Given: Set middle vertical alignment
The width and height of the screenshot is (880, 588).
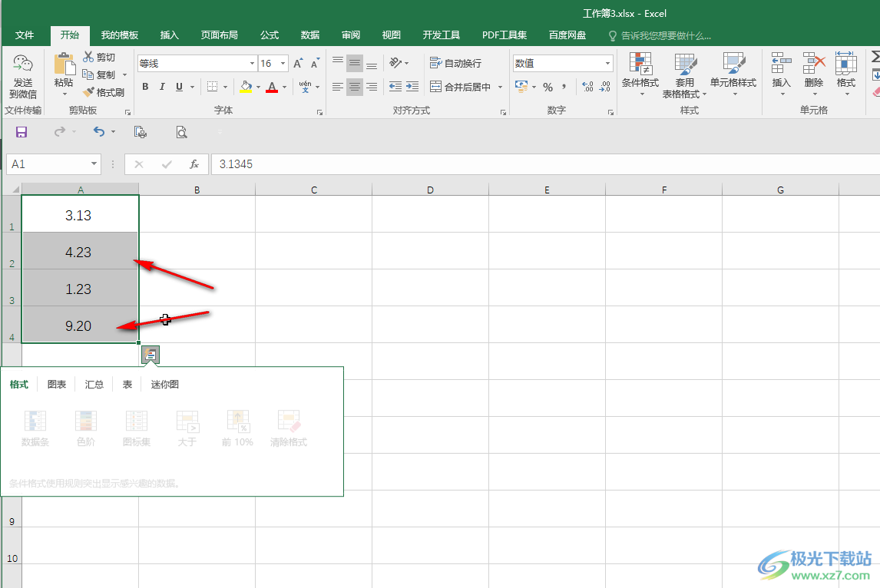Looking at the screenshot, I should click(x=355, y=63).
